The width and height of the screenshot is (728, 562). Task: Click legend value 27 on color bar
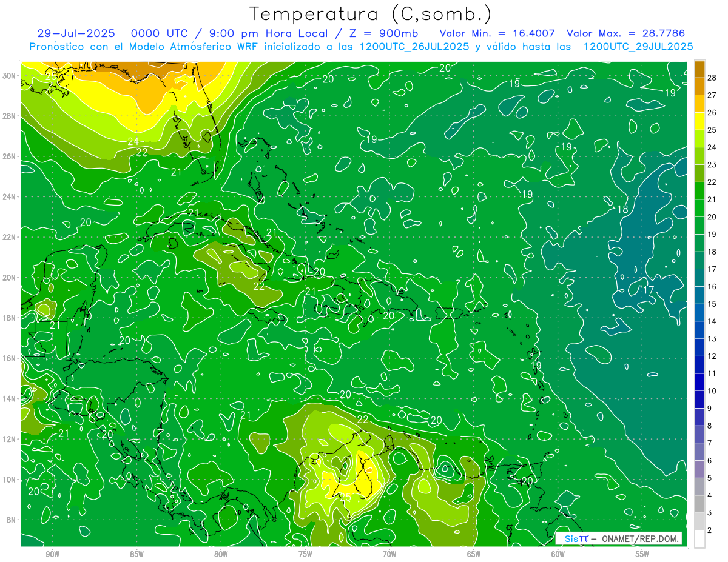(713, 95)
